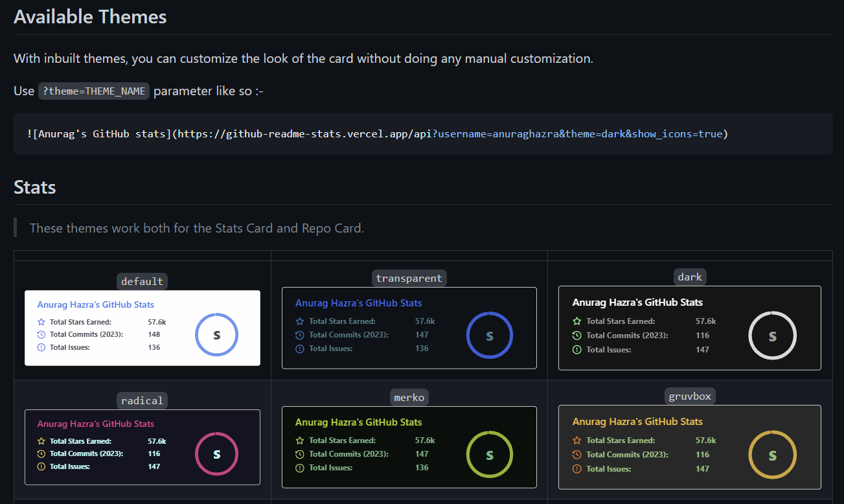Click the issues icon in merko card
This screenshot has width=844, height=504.
(x=299, y=468)
